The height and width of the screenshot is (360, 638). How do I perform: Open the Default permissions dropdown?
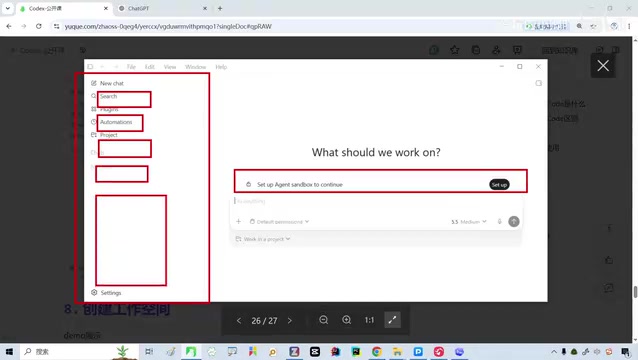[280, 222]
